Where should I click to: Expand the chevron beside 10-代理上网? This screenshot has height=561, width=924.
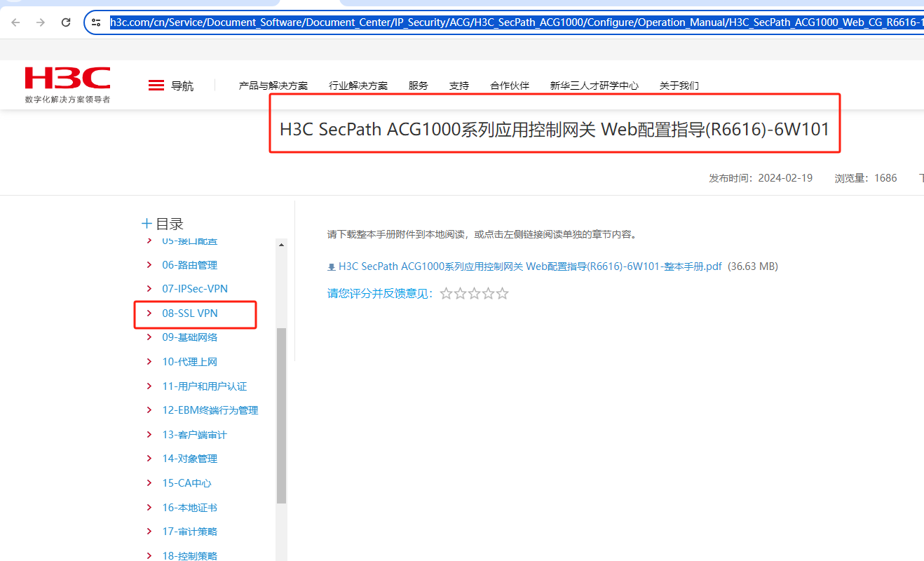coord(149,361)
